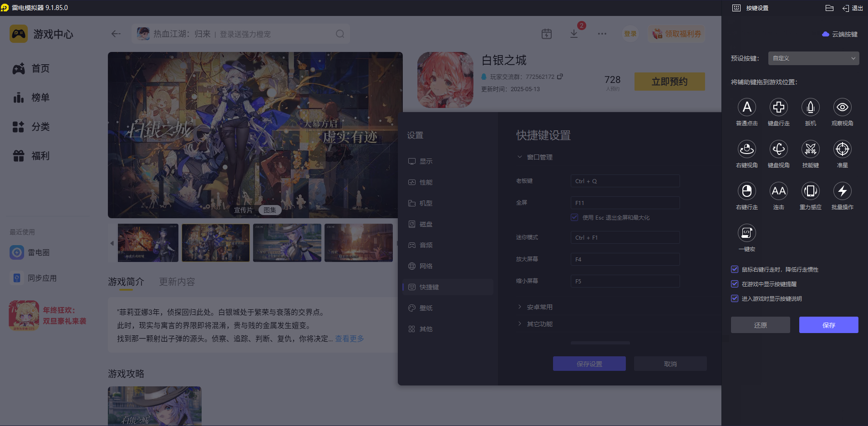This screenshot has height=426, width=868.
Task: Click the 保存 button in key settings
Action: click(x=829, y=325)
